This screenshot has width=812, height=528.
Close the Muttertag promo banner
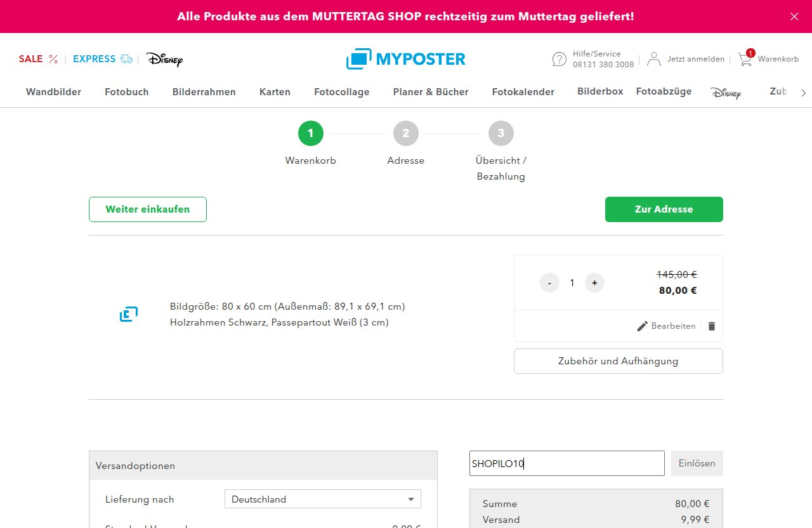click(x=794, y=16)
